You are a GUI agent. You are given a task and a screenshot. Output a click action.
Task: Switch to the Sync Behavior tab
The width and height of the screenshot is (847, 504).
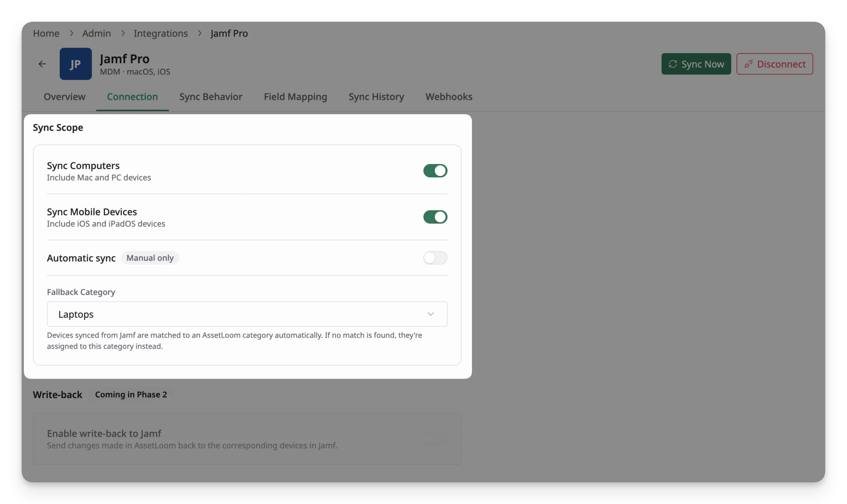[211, 97]
